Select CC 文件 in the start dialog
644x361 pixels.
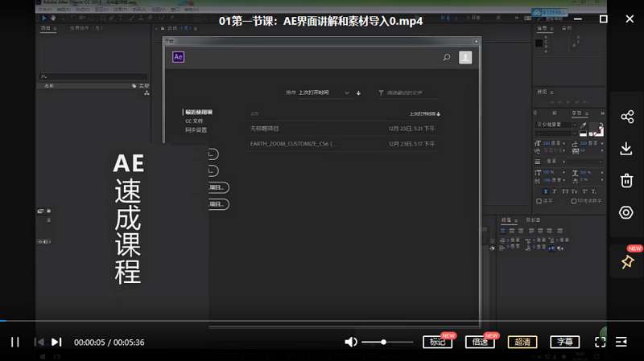pos(194,121)
